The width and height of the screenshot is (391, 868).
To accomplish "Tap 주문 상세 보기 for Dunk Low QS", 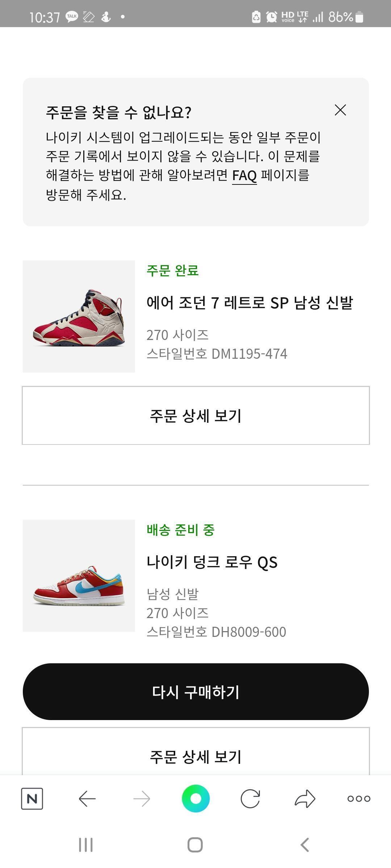I will coord(196,752).
